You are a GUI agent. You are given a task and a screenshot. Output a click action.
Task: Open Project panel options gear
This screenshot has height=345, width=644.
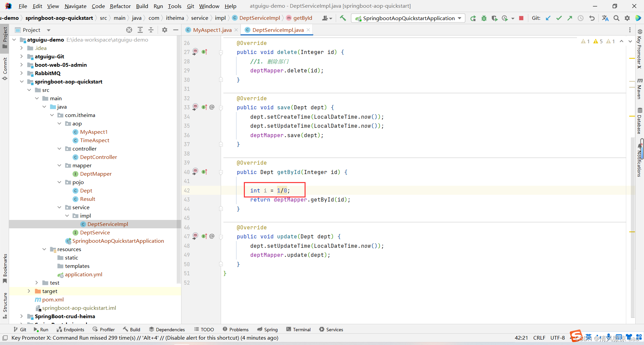click(165, 30)
